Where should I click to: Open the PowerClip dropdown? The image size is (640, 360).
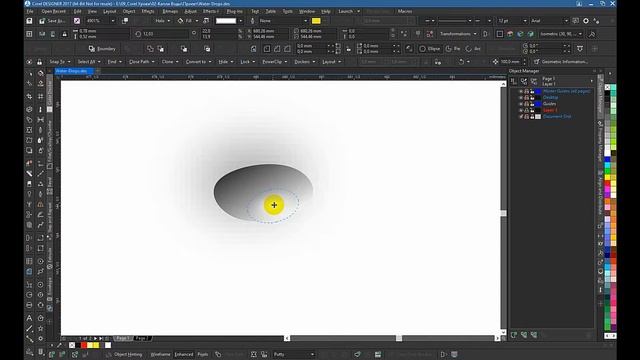(x=274, y=62)
